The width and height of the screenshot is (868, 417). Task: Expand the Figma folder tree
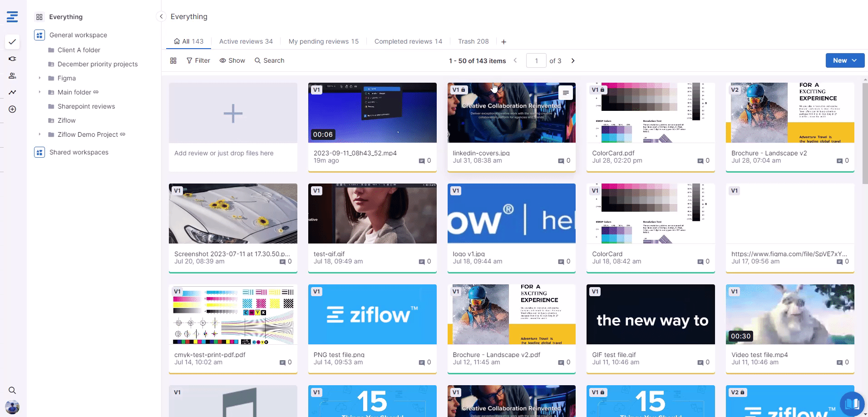coord(39,78)
